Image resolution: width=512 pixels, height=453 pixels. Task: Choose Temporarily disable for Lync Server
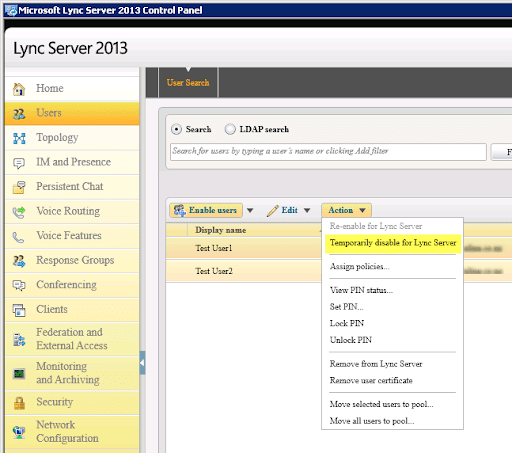(393, 243)
